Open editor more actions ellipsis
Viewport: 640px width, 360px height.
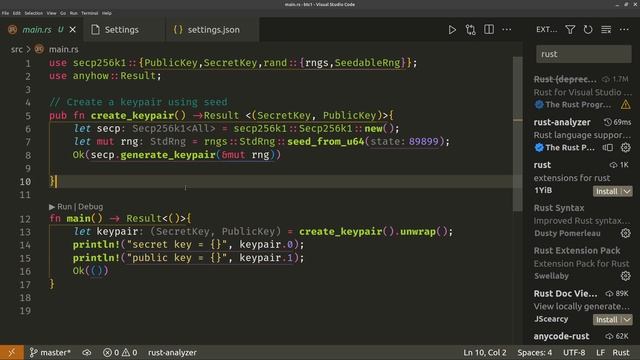tap(507, 29)
